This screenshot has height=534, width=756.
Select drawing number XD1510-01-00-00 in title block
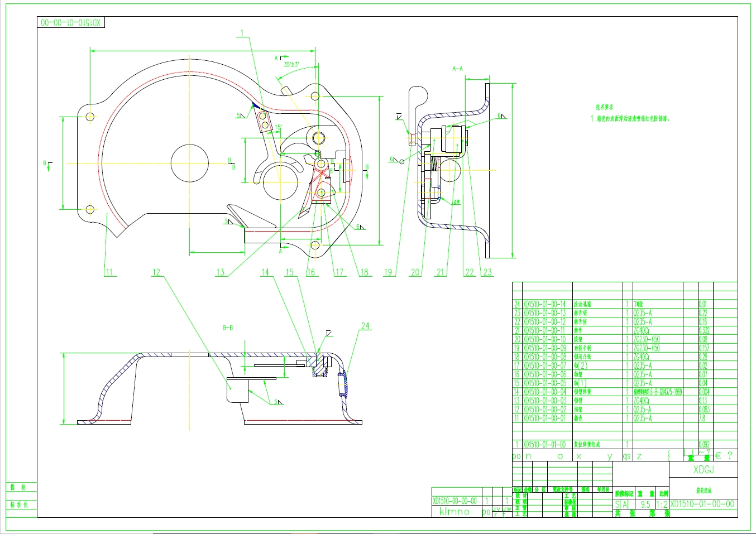coord(702,504)
